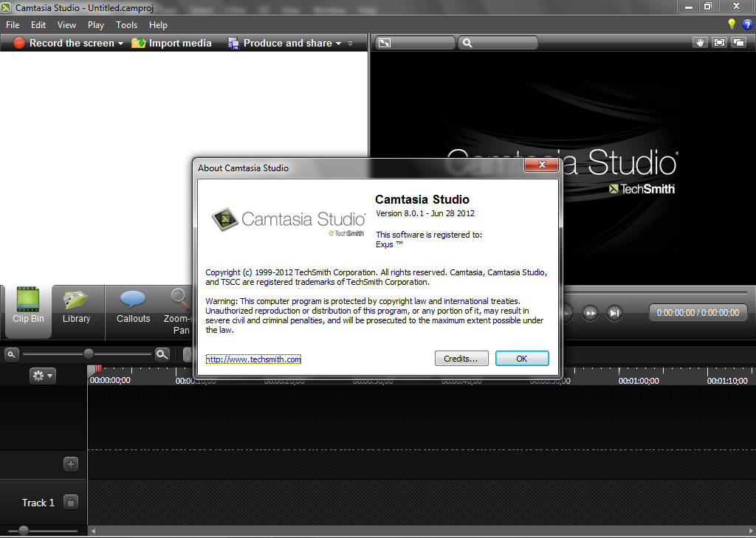Adjust the timeline zoom slider handle
Screen dimensions: 756x538
[x=89, y=354]
